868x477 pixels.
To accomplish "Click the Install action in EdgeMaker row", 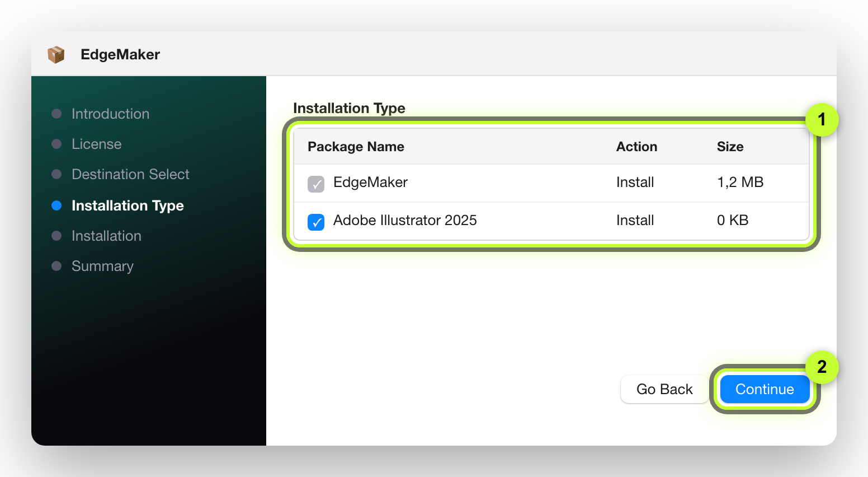I will coord(635,182).
